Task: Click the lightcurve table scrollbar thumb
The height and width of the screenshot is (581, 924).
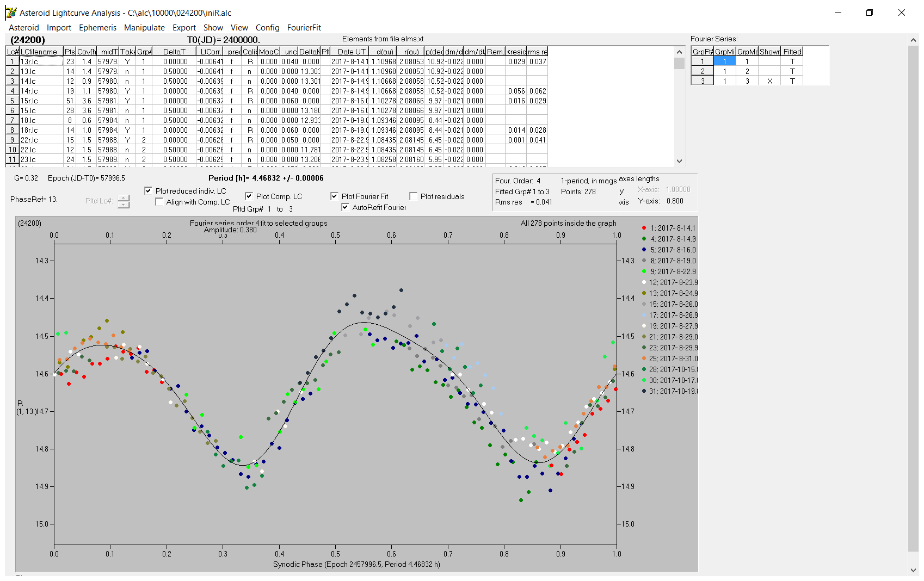Action: pos(679,63)
